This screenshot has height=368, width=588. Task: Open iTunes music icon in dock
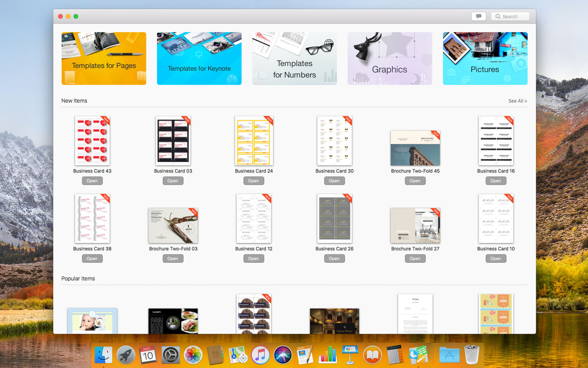(x=260, y=355)
